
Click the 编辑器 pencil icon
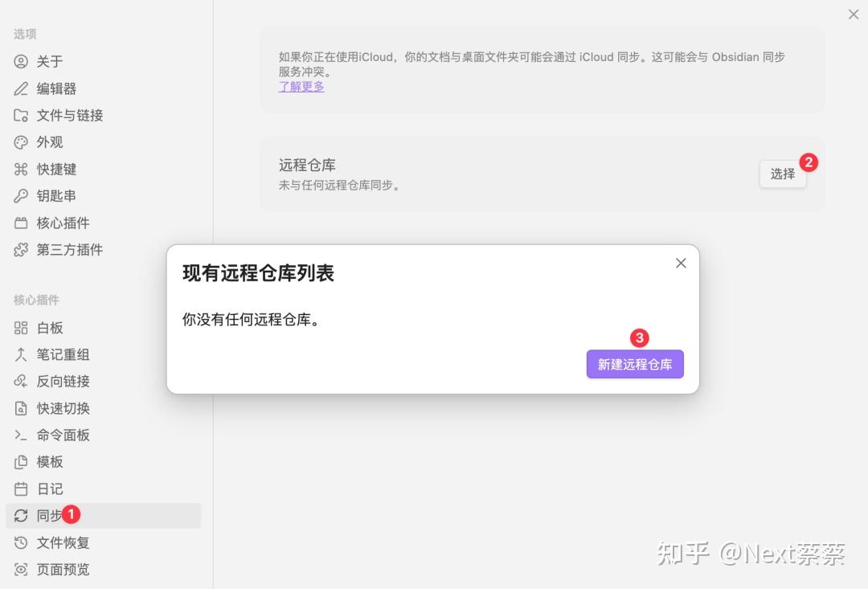pos(21,88)
